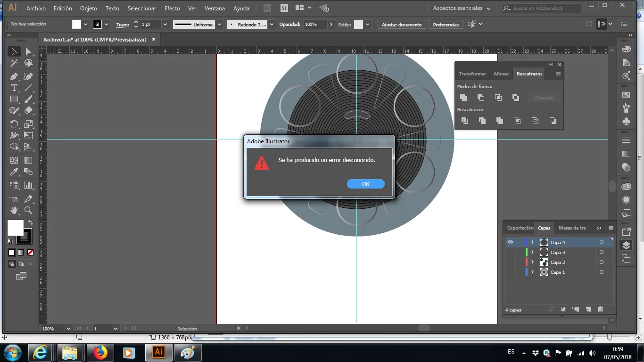
Task: Select the Lasso tool
Action: point(28,63)
